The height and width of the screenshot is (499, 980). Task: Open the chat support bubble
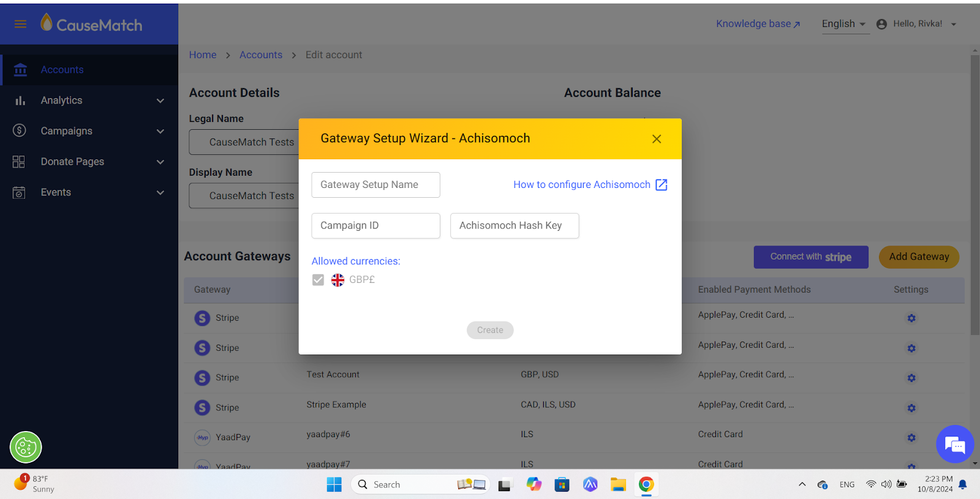pyautogui.click(x=955, y=444)
